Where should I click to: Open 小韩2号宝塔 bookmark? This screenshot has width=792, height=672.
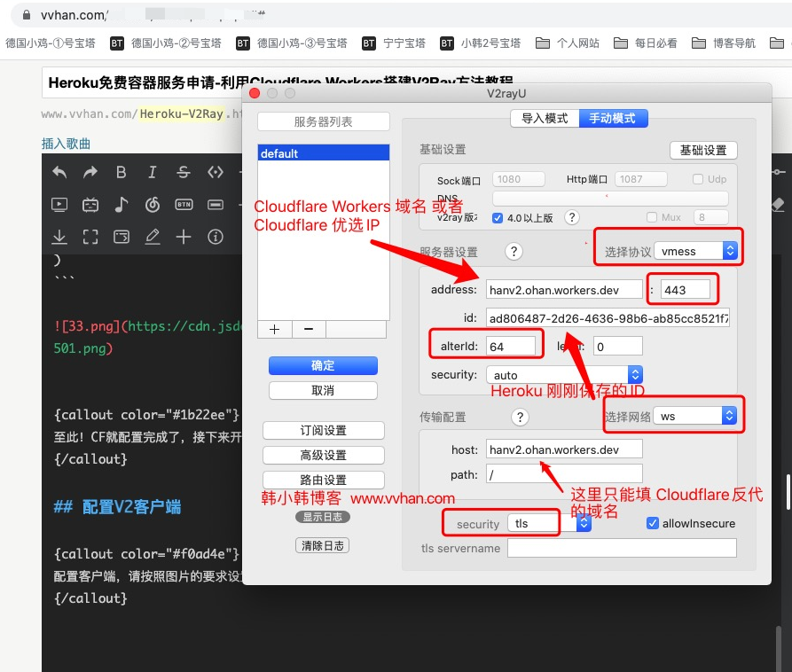[x=480, y=43]
